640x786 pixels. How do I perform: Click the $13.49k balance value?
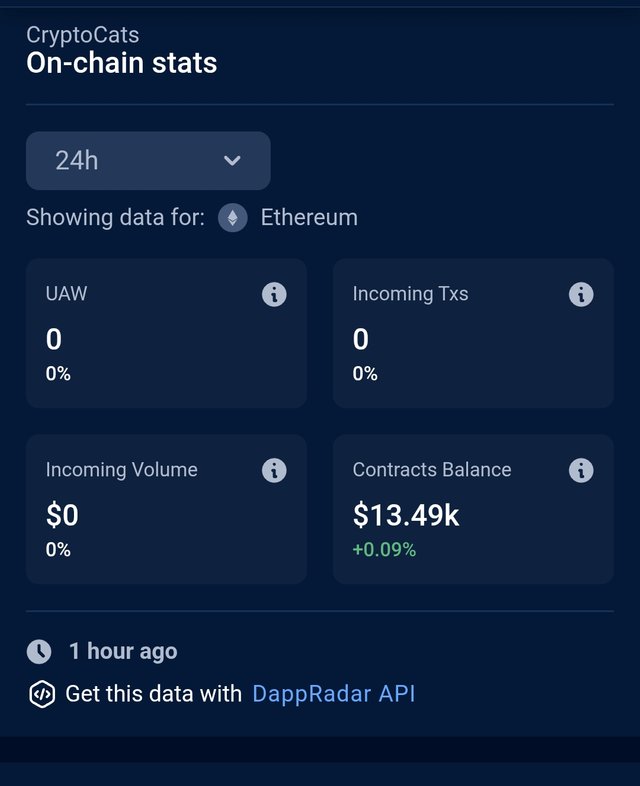tap(406, 515)
